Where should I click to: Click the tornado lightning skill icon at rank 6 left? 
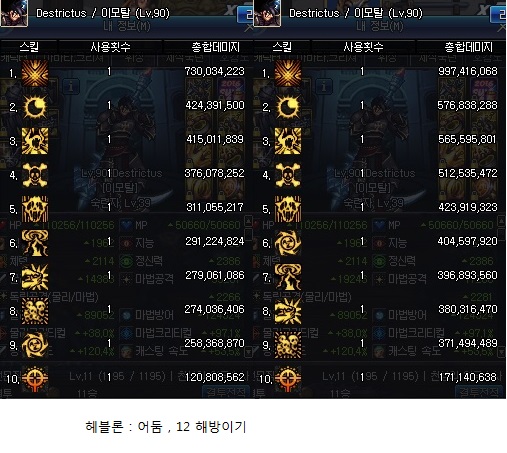(35, 243)
